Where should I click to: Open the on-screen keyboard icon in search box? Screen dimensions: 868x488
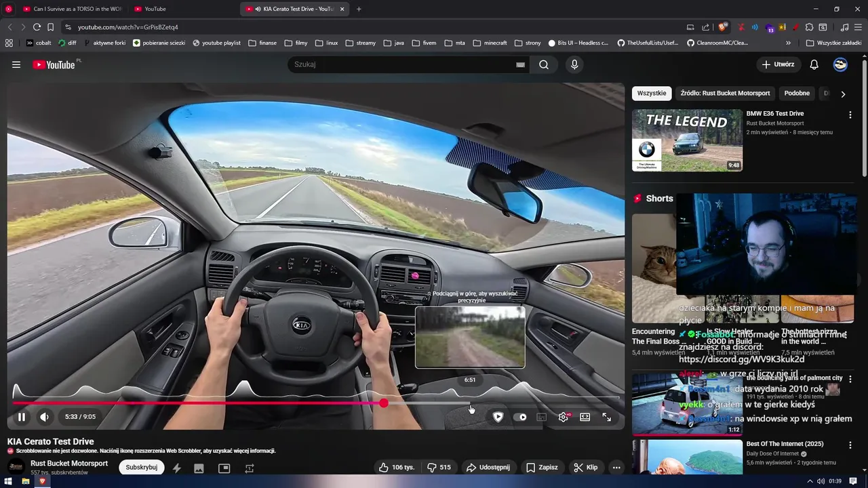pyautogui.click(x=520, y=65)
